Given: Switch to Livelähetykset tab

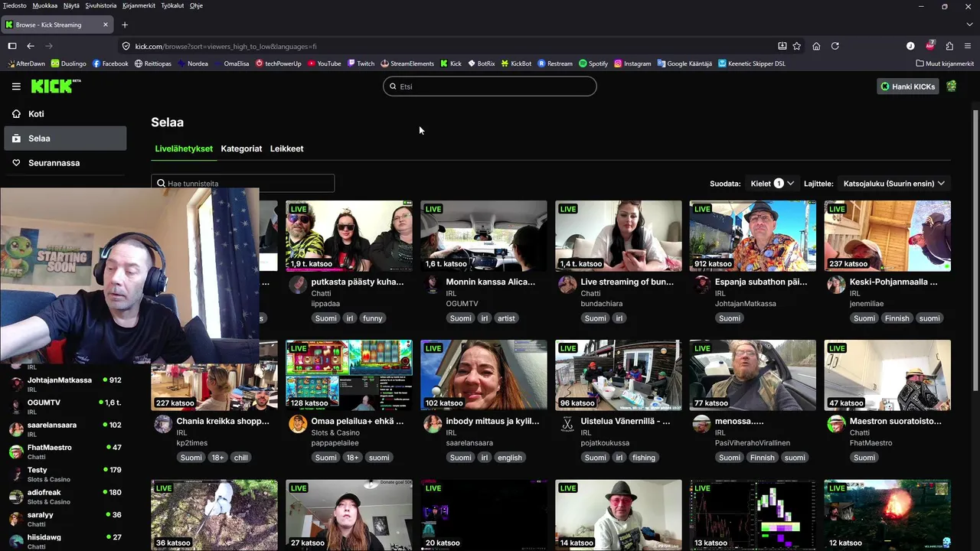Looking at the screenshot, I should 184,148.
